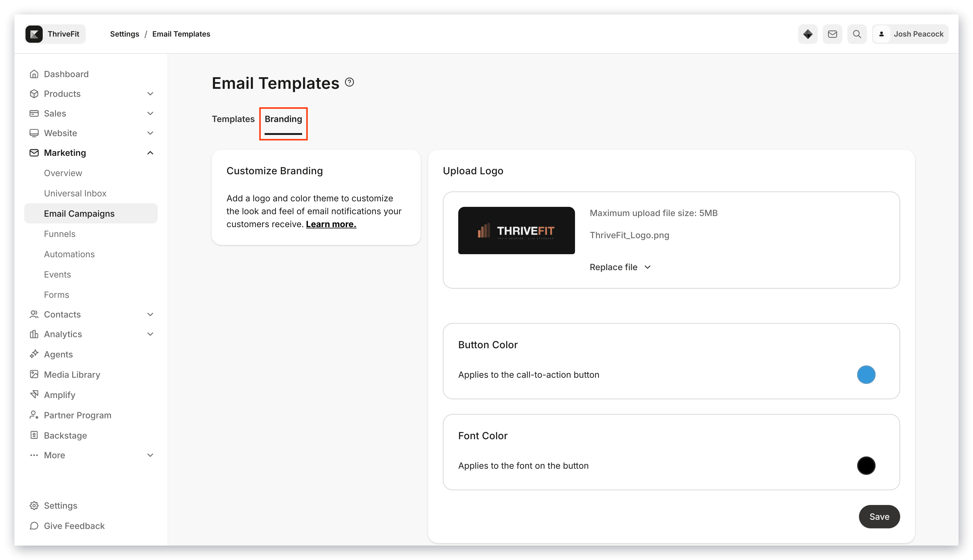
Task: Expand the Website menu chevron
Action: pos(150,133)
